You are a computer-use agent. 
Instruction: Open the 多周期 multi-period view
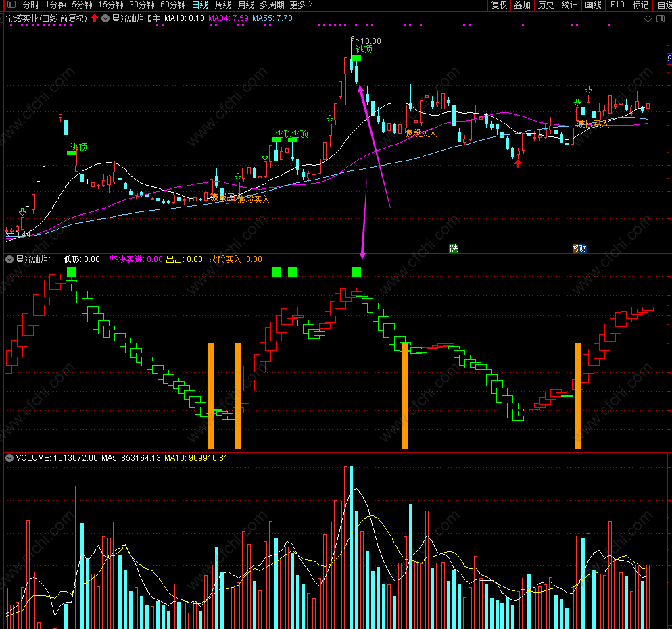[x=272, y=5]
